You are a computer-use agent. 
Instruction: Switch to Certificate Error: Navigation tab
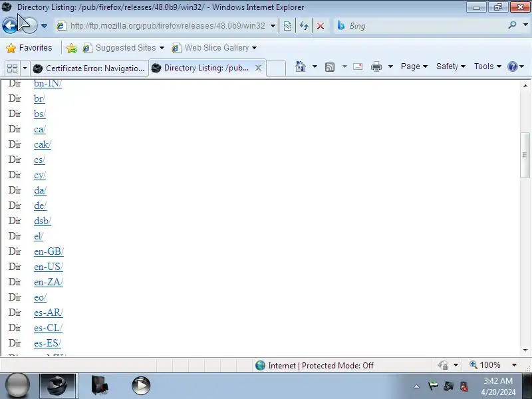90,68
